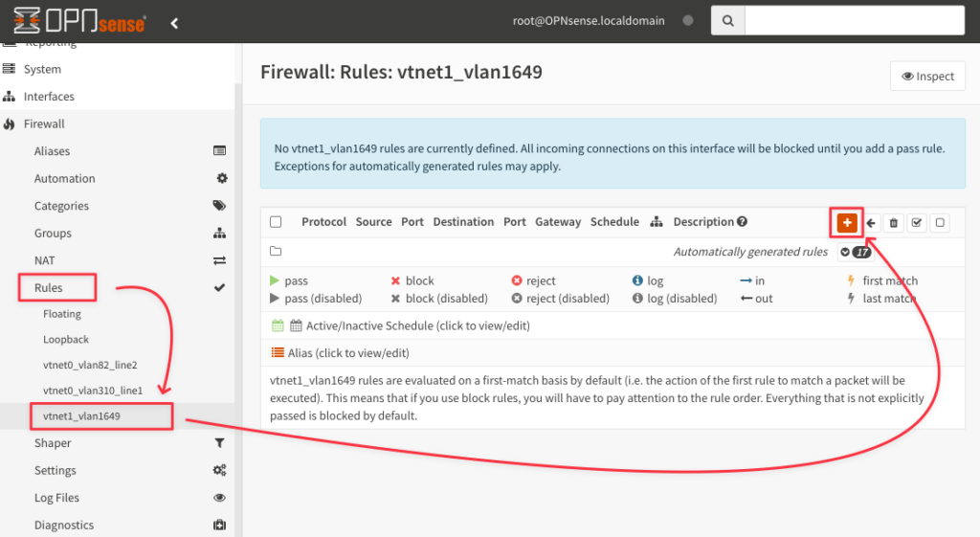Click the OPNsense logo

tap(79, 21)
